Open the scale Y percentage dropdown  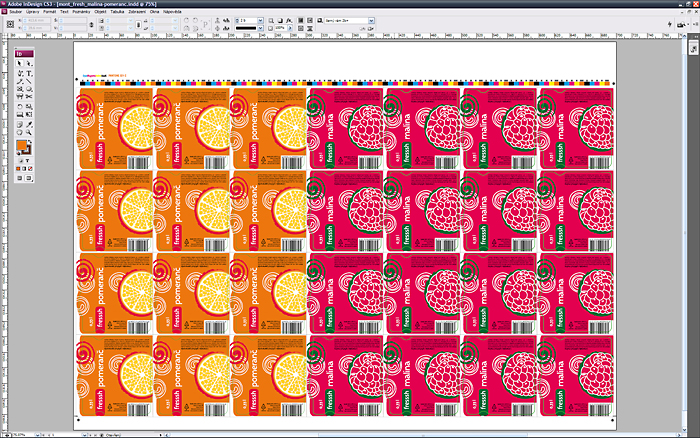[x=131, y=28]
